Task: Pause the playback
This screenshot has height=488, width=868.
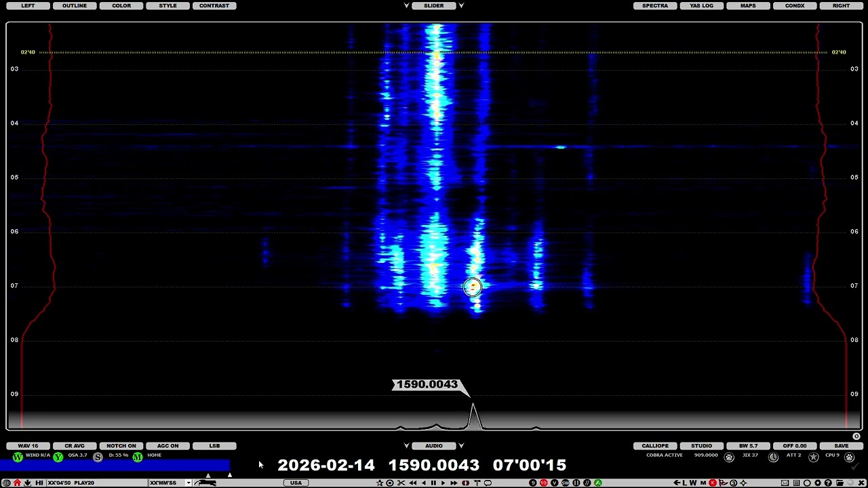Action: (433, 483)
